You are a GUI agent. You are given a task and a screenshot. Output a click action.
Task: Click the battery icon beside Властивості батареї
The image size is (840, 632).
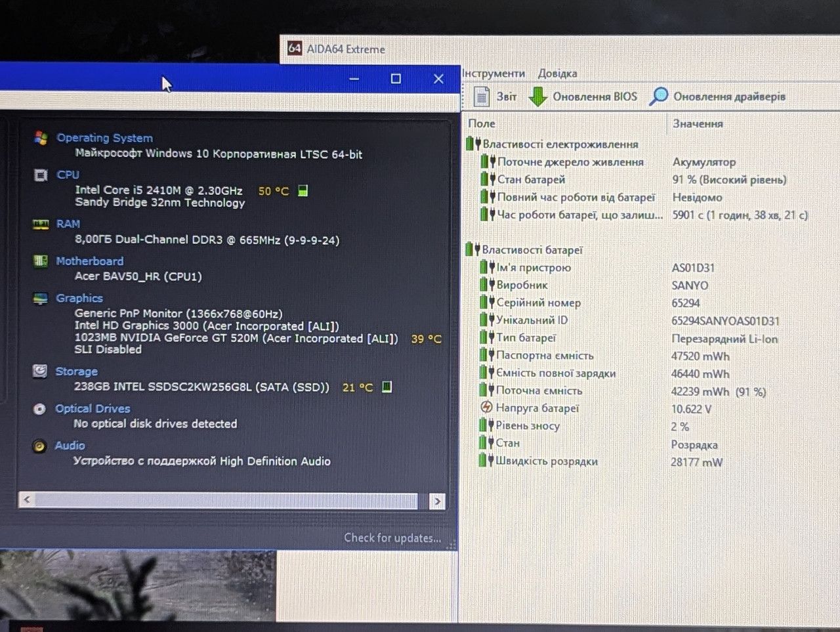(472, 249)
